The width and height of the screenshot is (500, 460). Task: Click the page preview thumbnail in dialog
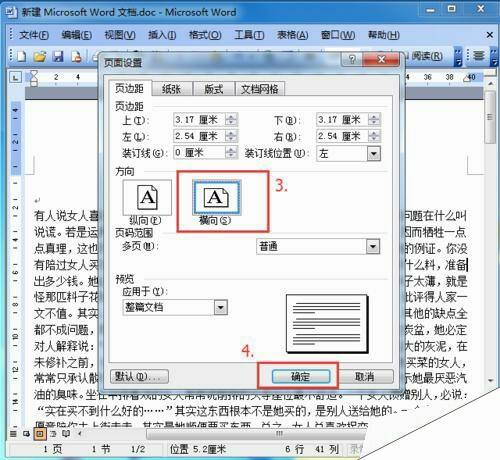pyautogui.click(x=327, y=324)
